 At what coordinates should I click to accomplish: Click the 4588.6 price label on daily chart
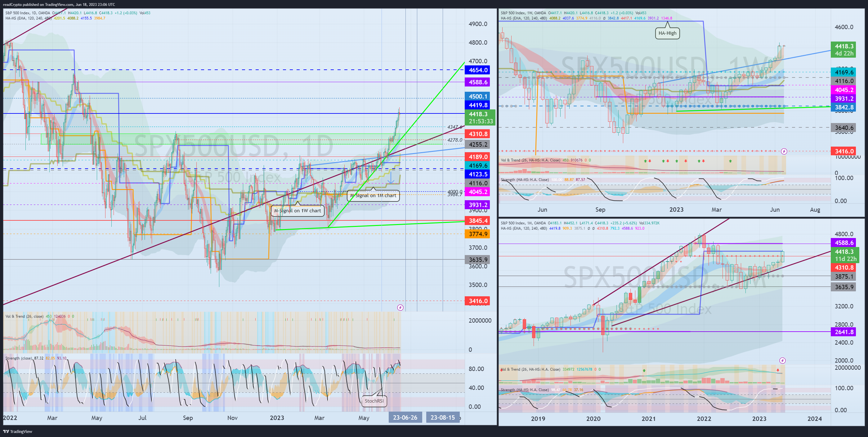click(x=478, y=82)
